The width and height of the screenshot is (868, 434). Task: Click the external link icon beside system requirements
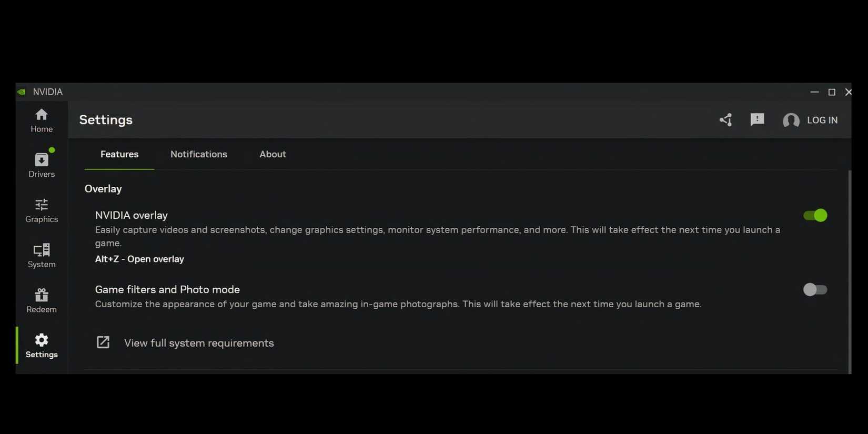click(x=103, y=342)
